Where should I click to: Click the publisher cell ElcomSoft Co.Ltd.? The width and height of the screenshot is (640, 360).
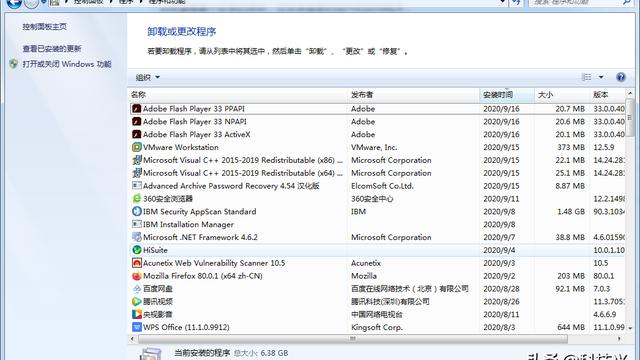[x=382, y=186]
